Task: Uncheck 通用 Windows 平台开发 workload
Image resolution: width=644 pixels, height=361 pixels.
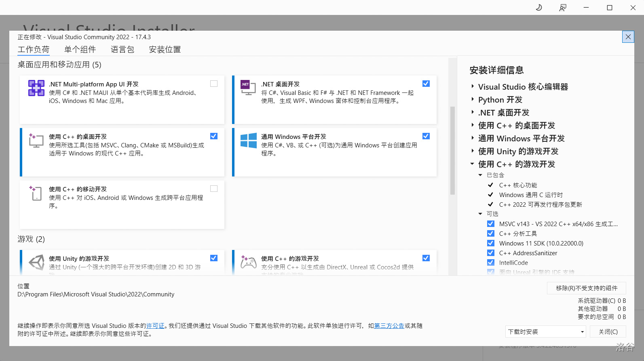Action: [426, 136]
